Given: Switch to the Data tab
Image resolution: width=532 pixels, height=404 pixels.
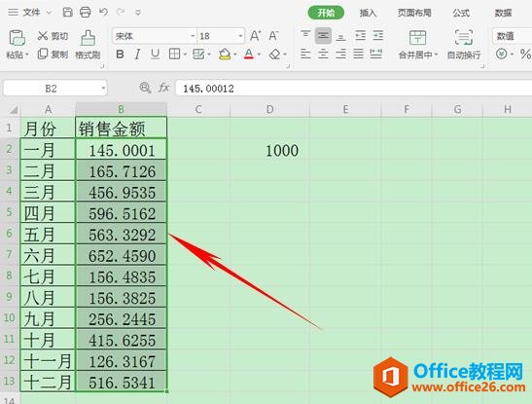Looking at the screenshot, I should click(503, 13).
